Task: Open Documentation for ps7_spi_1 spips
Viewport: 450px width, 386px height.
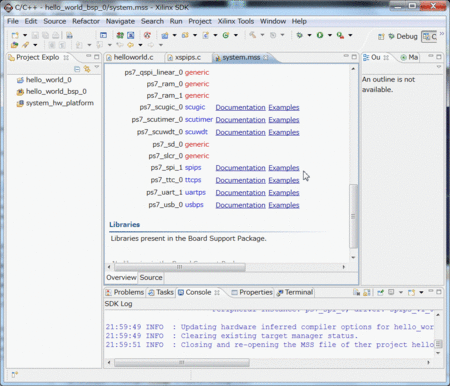Action: coord(240,168)
